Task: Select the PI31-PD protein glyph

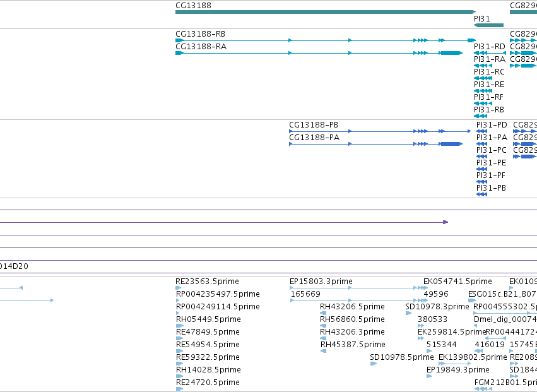Action: point(481,131)
